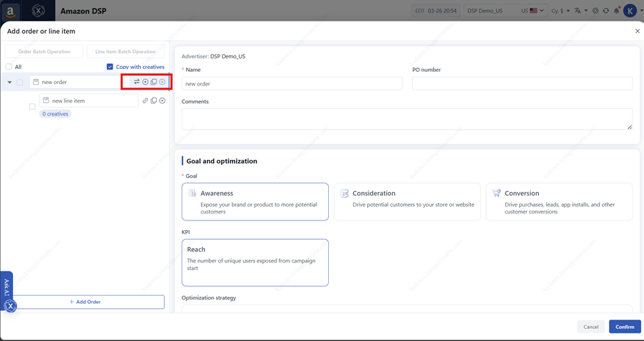
Task: Select the Conversion goal card
Action: pyautogui.click(x=559, y=202)
